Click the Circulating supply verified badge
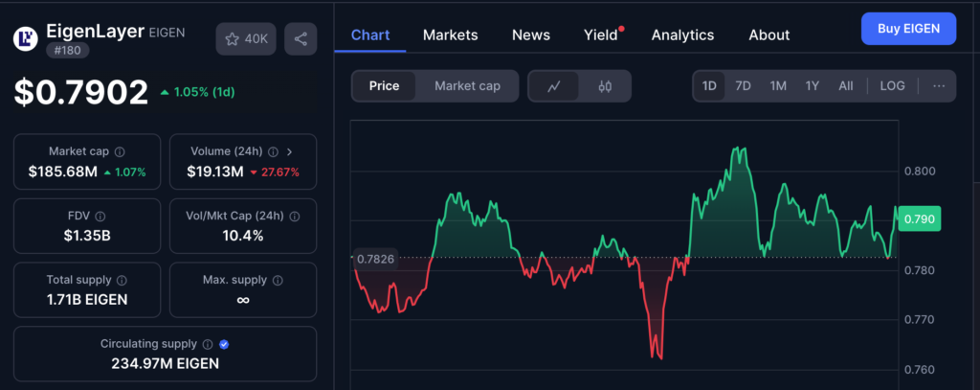Screen dimensions: 980x390 224,343
